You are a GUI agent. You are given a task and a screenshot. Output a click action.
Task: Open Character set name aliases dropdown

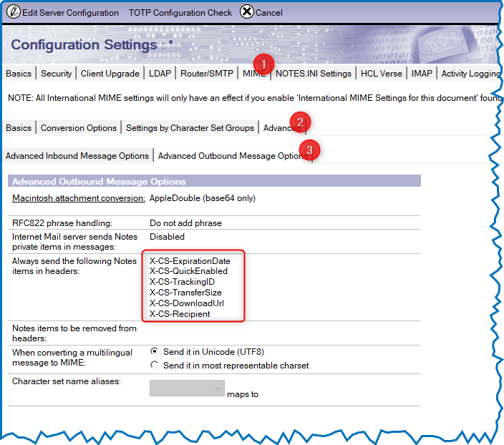[187, 388]
